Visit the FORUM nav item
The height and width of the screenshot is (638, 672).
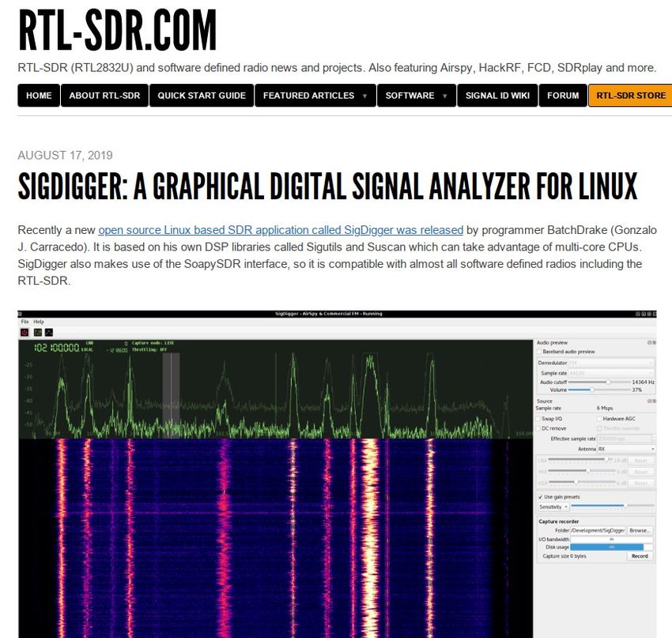563,96
